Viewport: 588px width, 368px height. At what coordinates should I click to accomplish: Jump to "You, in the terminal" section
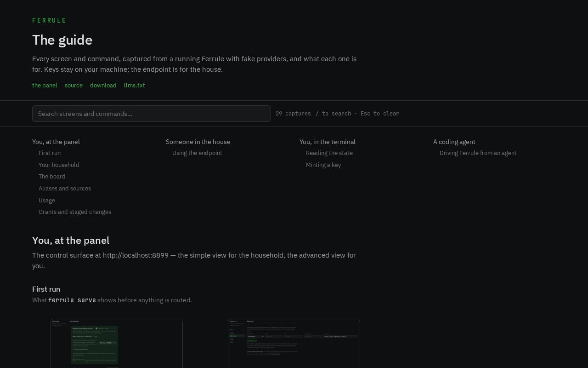[x=328, y=142]
